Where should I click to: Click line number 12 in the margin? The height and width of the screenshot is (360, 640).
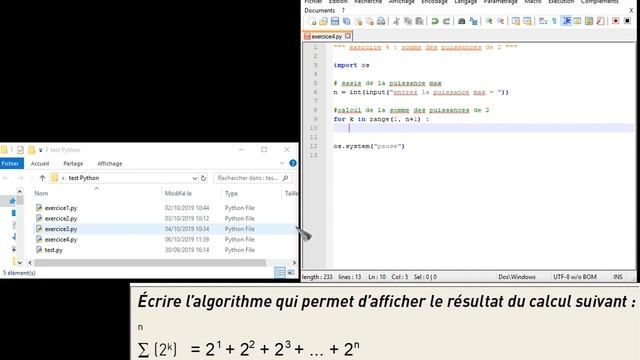pos(313,146)
